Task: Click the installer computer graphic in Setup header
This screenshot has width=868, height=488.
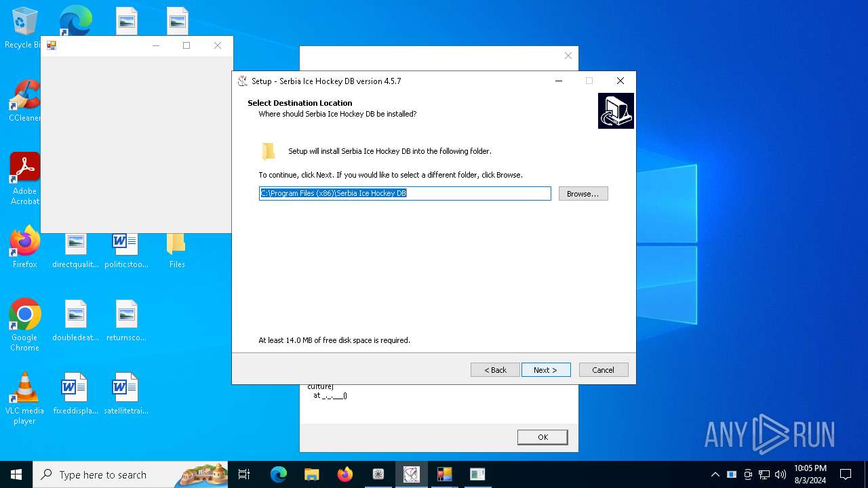Action: click(x=616, y=110)
